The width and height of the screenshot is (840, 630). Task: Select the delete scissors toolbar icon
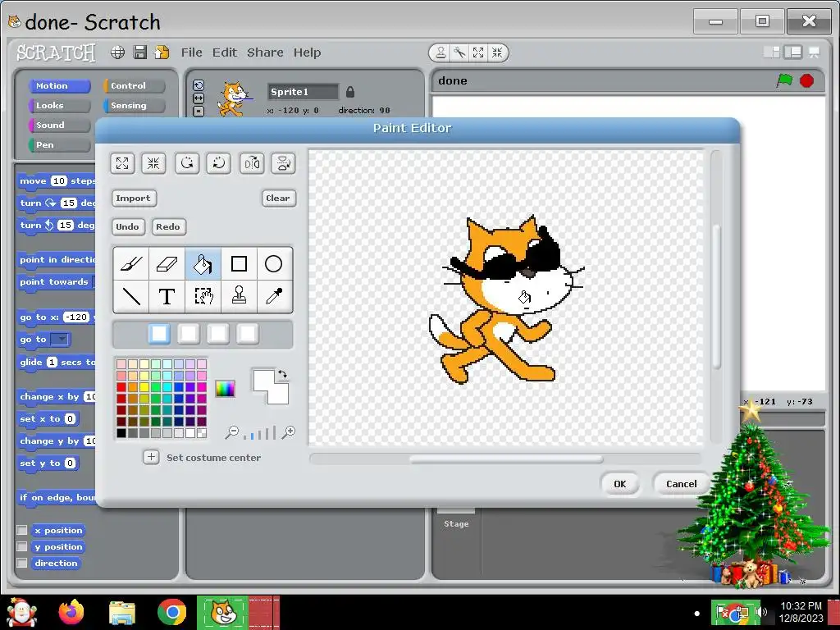[x=459, y=52]
